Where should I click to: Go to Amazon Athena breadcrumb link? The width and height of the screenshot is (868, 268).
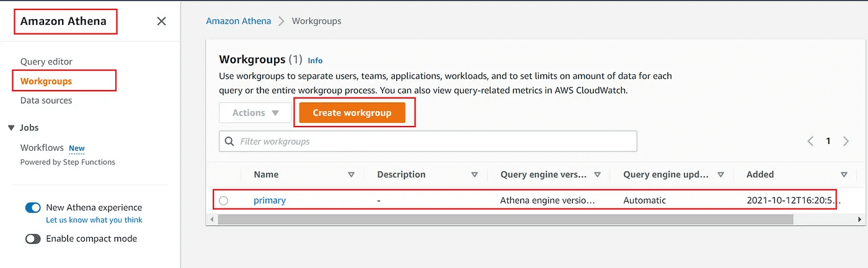[239, 21]
